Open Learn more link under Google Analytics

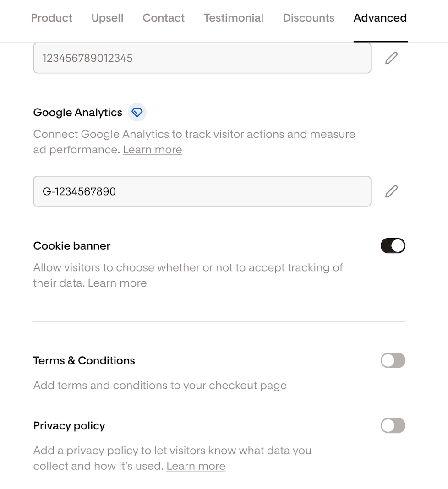[x=153, y=150]
